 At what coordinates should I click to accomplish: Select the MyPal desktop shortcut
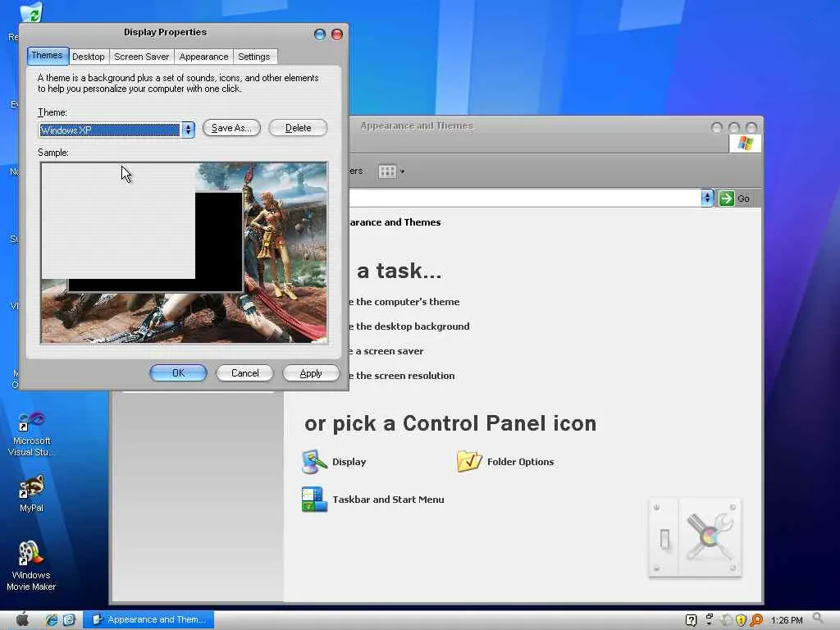[31, 494]
